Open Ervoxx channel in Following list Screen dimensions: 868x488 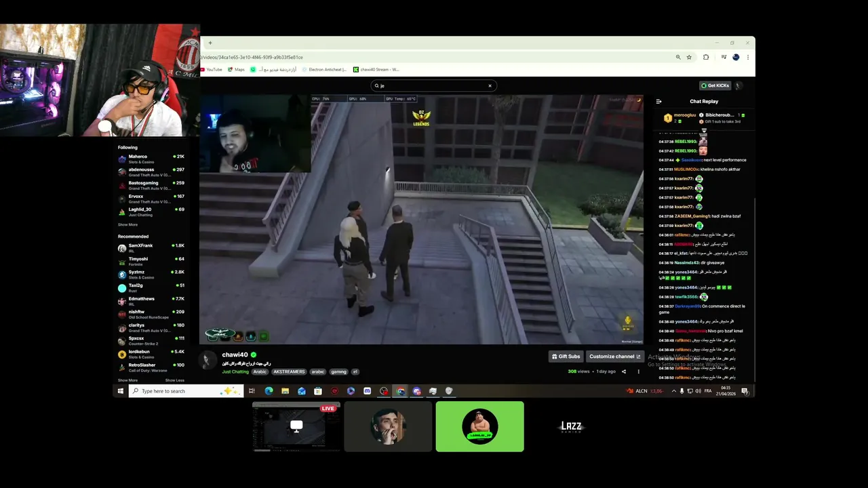[x=151, y=199]
